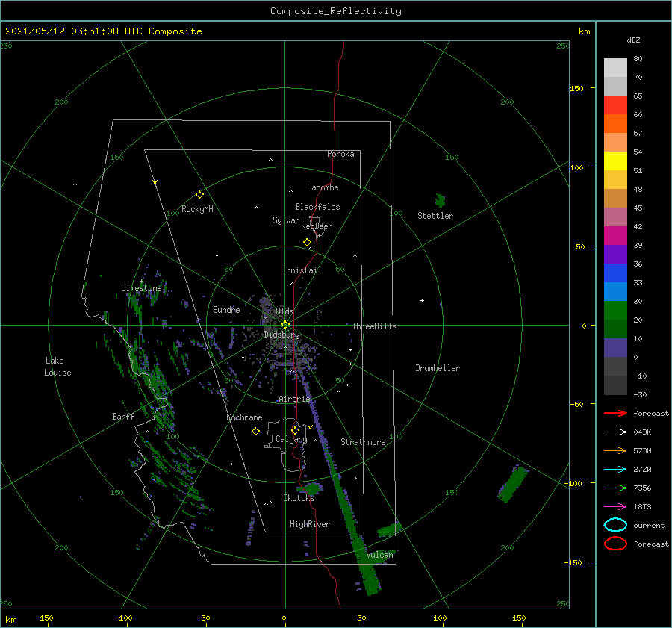Image resolution: width=672 pixels, height=628 pixels.
Task: Click the dBZ heading above the color scale
Action: [633, 40]
